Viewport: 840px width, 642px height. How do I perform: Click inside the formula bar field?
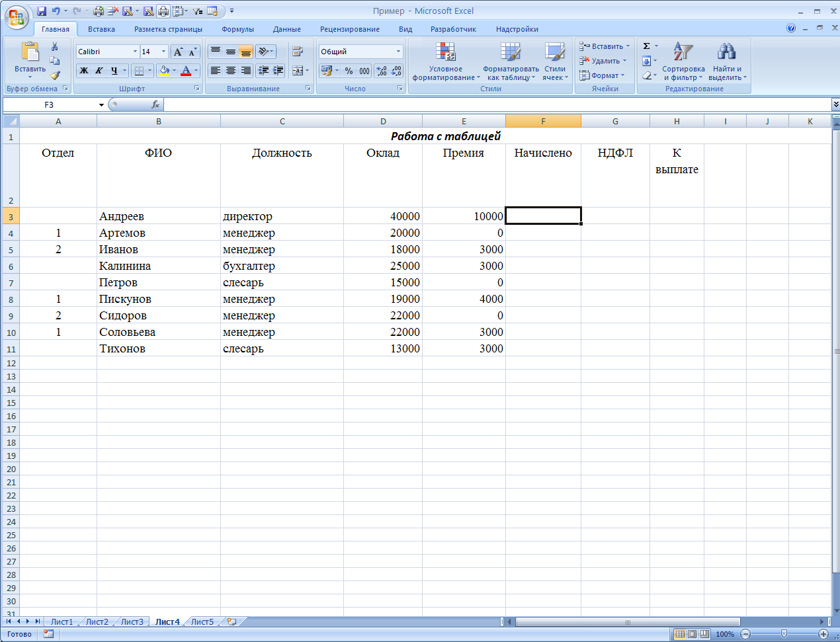pyautogui.click(x=497, y=104)
